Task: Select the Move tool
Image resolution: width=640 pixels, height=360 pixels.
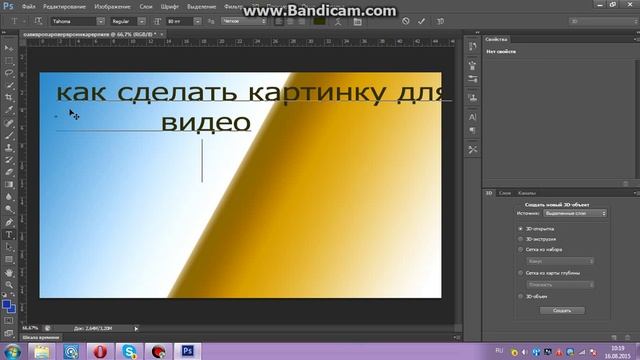Action: pyautogui.click(x=9, y=49)
